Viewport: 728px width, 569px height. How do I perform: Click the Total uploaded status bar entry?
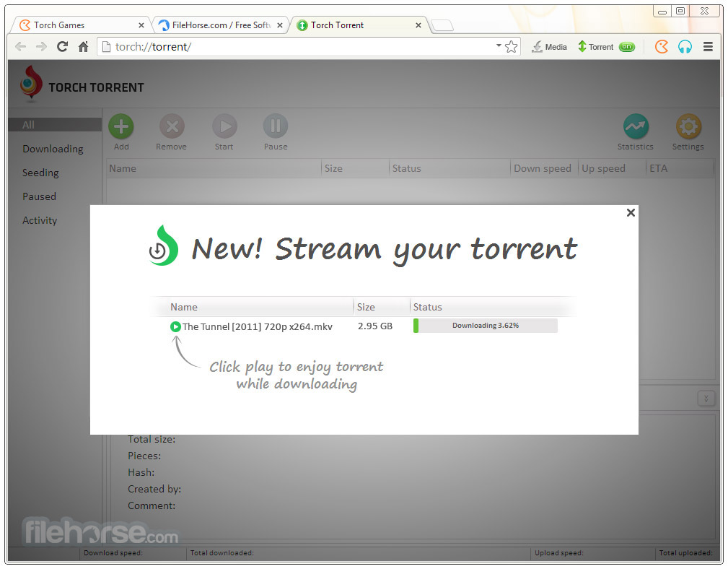685,552
